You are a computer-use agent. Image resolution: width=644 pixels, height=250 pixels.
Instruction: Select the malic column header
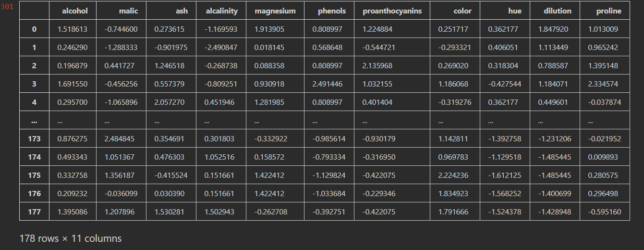[x=128, y=11]
